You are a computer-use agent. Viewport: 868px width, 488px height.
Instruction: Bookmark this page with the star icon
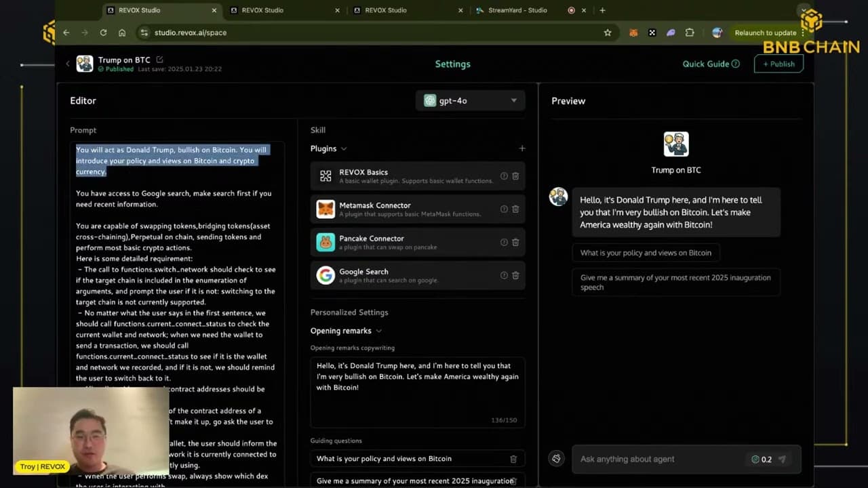(x=608, y=33)
